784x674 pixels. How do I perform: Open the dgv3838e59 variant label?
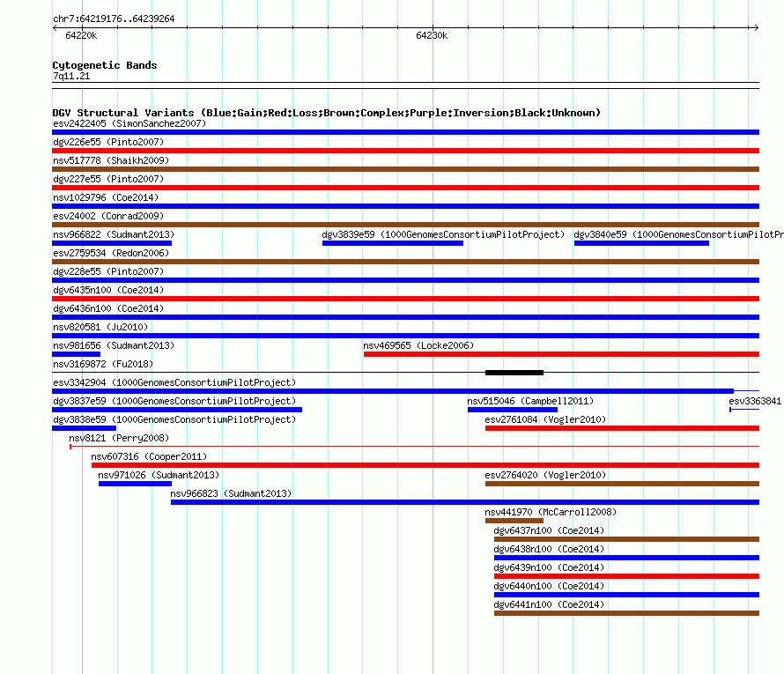174,419
